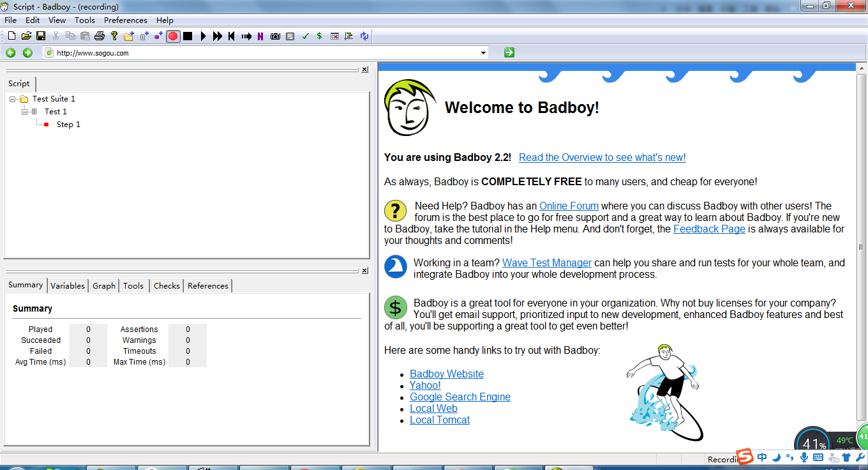
Task: Rewind script to the beginning
Action: click(232, 36)
